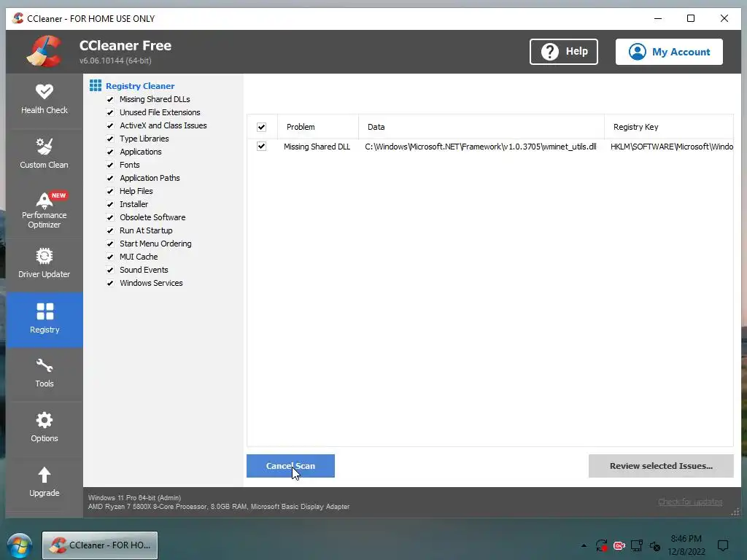The image size is (747, 560).
Task: Open the Help button
Action: tap(564, 52)
